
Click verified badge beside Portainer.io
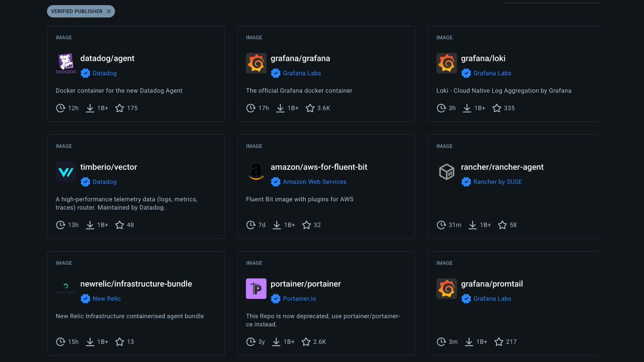point(276,299)
